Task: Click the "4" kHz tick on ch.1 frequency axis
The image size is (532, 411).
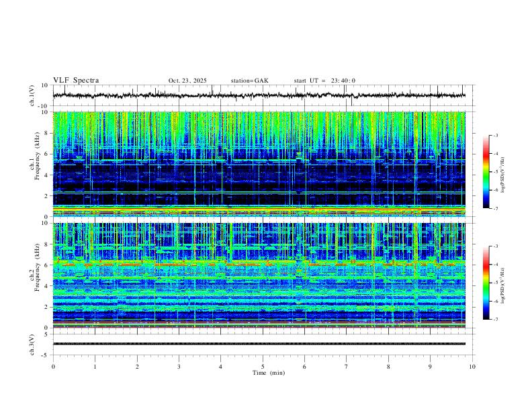Action: (46, 175)
